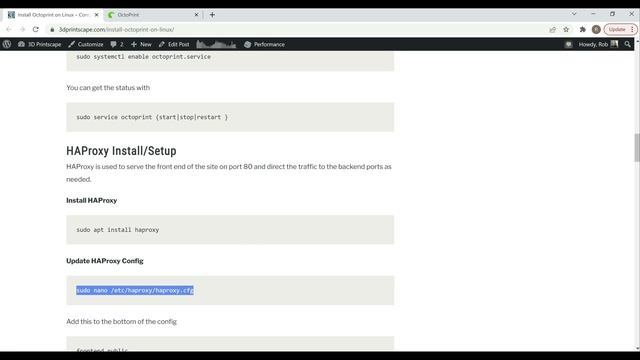Viewport: 640px width, 360px height.
Task: Click Edit Post in admin bar
Action: coord(174,44)
